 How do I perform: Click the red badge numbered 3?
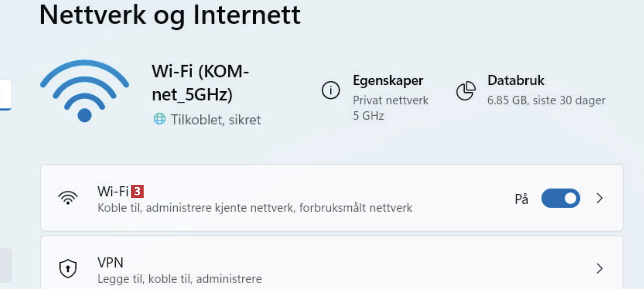click(x=137, y=191)
